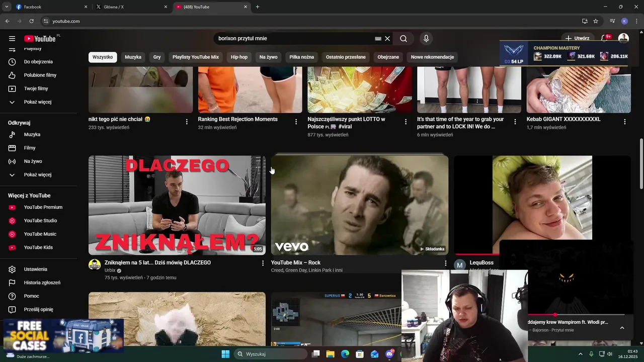Open the DLACZEGO ZNIKNĄŁEM video thumbnail
Image resolution: width=644 pixels, height=362 pixels.
(x=177, y=205)
